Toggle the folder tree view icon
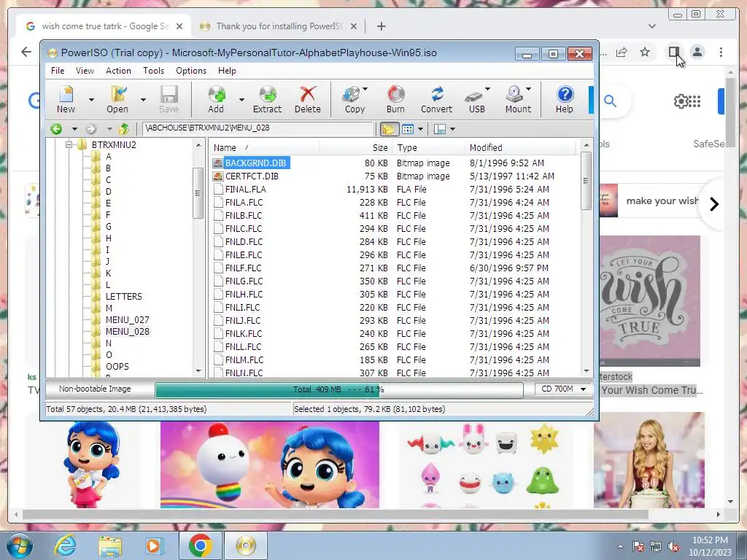The height and width of the screenshot is (560, 747). point(389,128)
